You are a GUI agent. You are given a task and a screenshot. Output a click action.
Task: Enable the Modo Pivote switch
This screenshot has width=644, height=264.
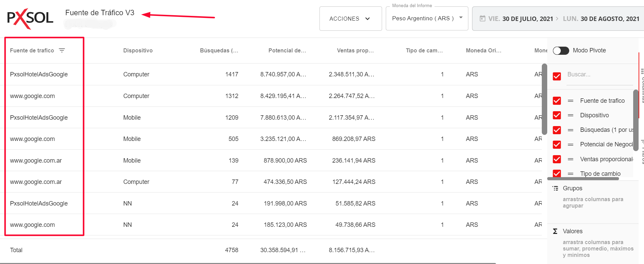[561, 51]
